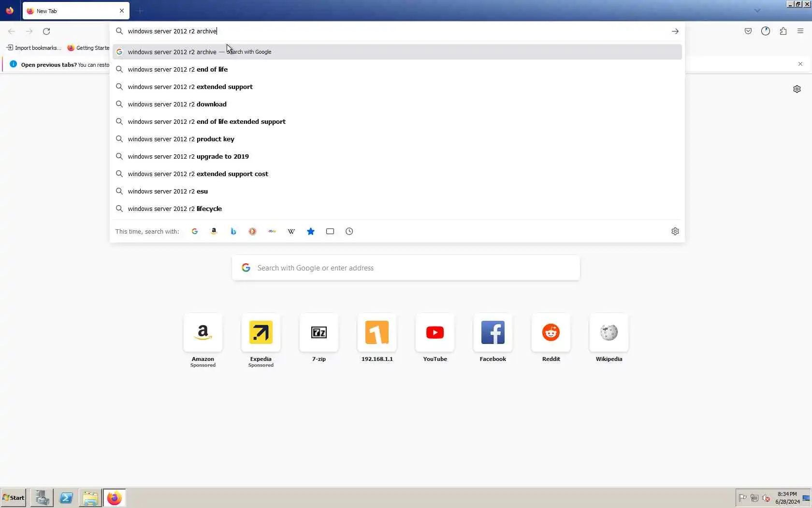
Task: Choose suggestion 'windows server 2012 r2 product key'
Action: [x=397, y=139]
